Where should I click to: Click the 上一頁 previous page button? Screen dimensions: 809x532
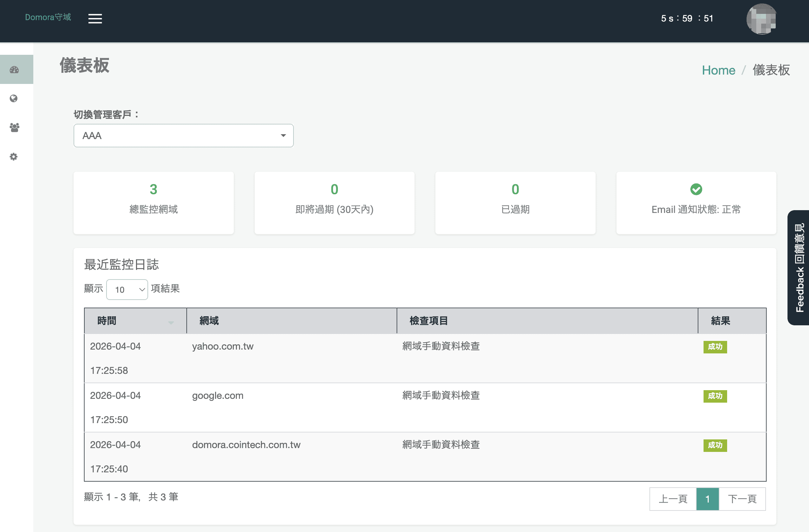pyautogui.click(x=673, y=499)
